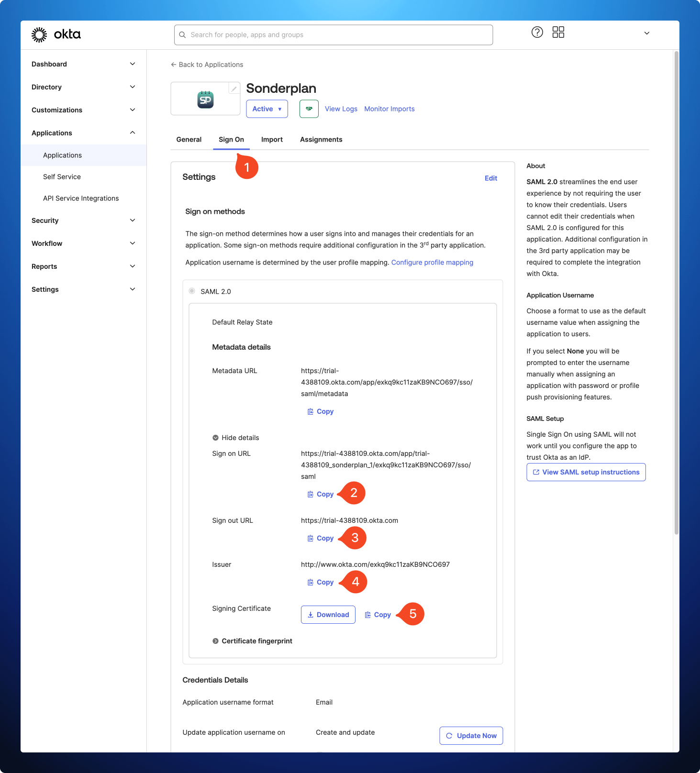The width and height of the screenshot is (700, 773).
Task: Copy the Metadata URL
Action: 321,411
